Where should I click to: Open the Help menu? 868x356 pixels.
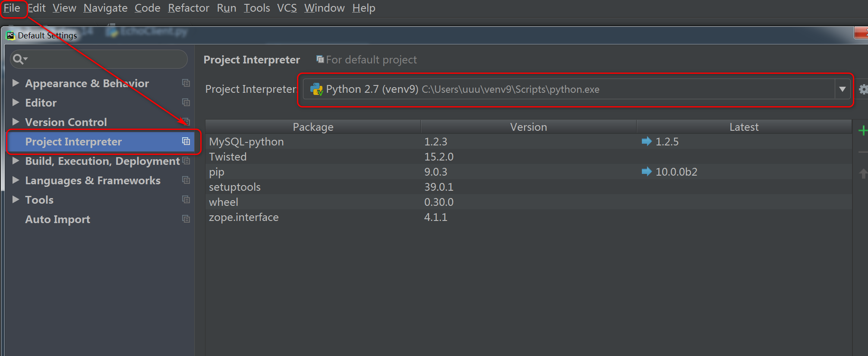pos(363,8)
